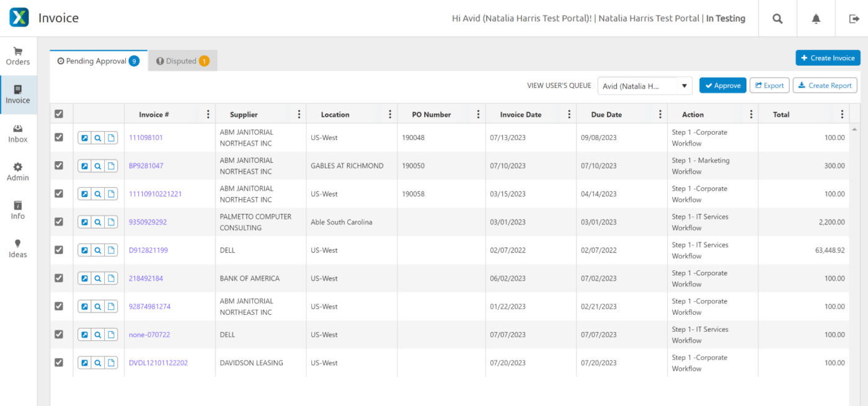This screenshot has width=868, height=406.
Task: Click document icon for invoice D912821199
Action: [111, 250]
